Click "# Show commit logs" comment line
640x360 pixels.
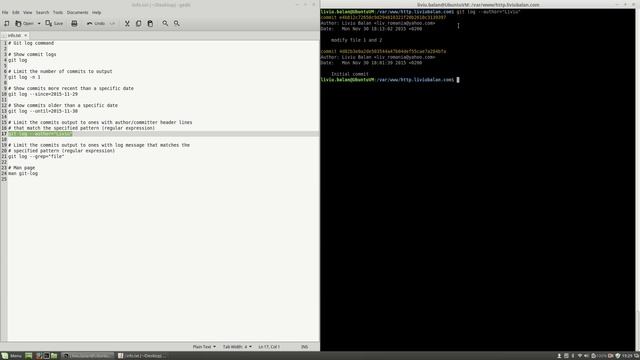pos(32,54)
